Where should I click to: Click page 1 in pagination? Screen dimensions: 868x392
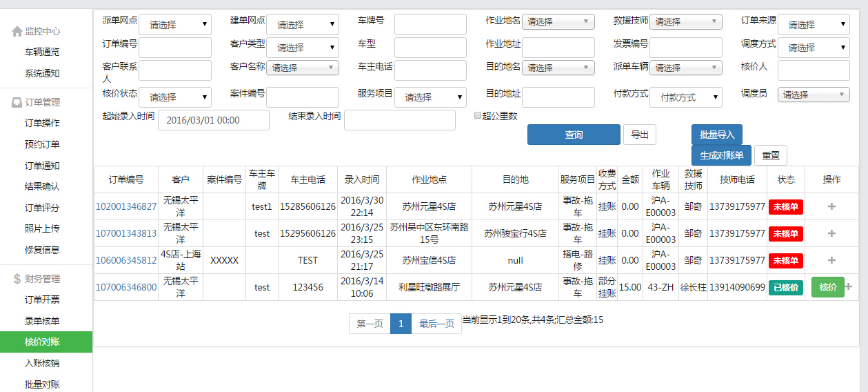tap(401, 324)
